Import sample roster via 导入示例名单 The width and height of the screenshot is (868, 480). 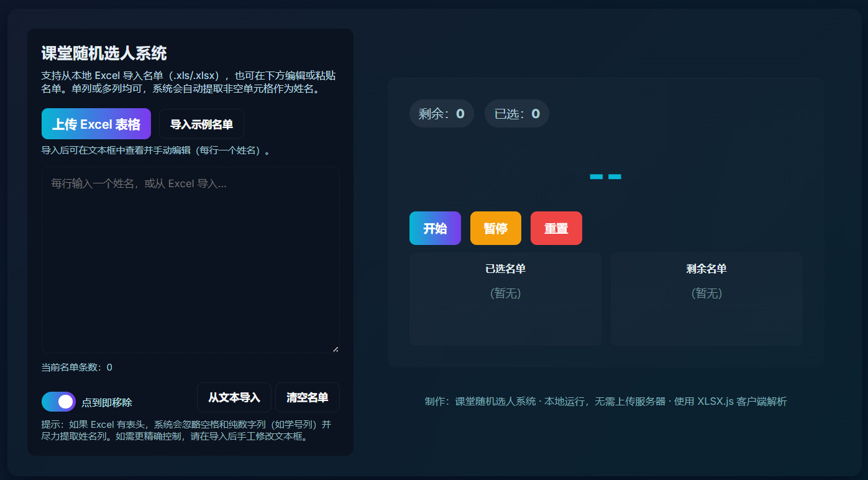coord(202,123)
